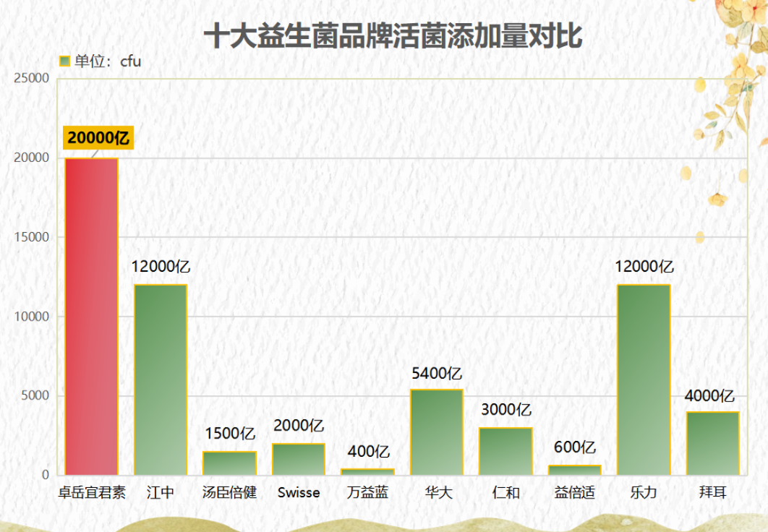768x532 pixels.
Task: Click the 400亿 data label
Action: (368, 451)
